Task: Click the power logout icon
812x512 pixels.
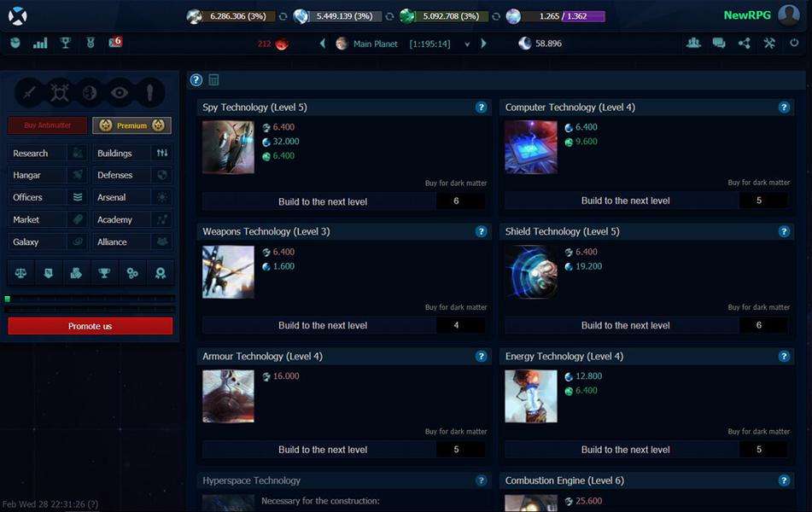Action: click(x=794, y=43)
